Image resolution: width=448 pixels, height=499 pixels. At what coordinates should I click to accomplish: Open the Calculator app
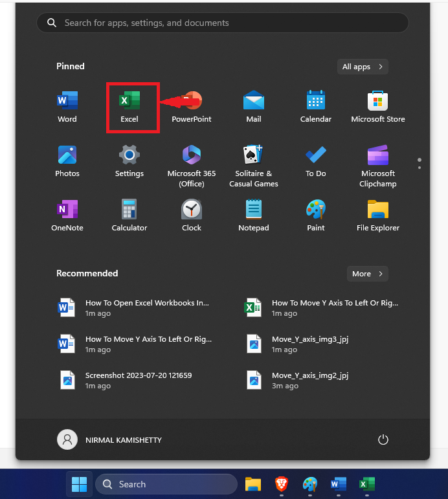[129, 216]
